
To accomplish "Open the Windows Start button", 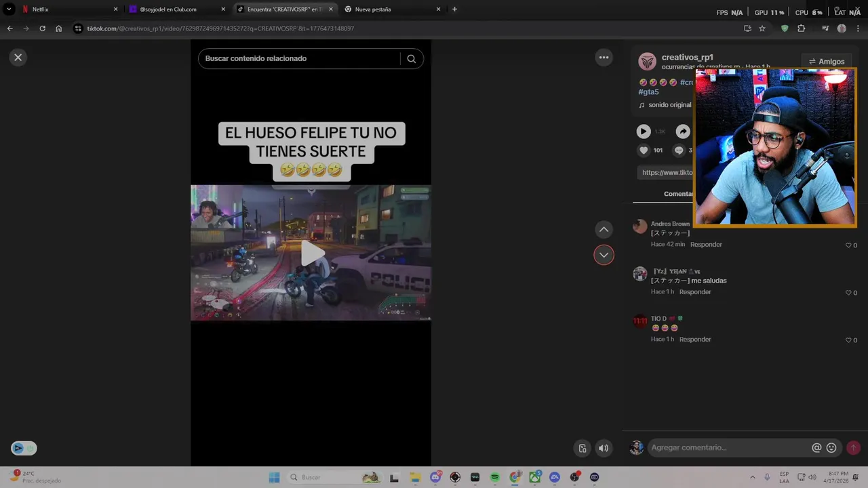I will point(274,477).
